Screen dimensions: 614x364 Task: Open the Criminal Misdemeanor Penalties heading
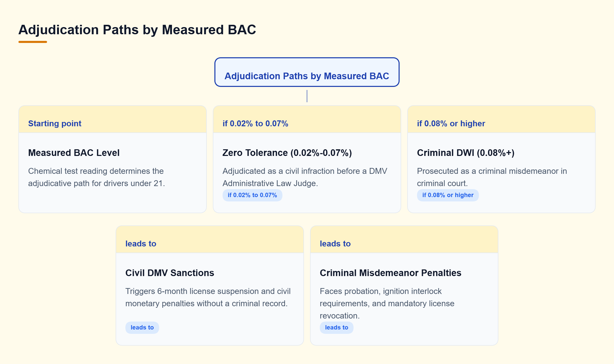390,273
